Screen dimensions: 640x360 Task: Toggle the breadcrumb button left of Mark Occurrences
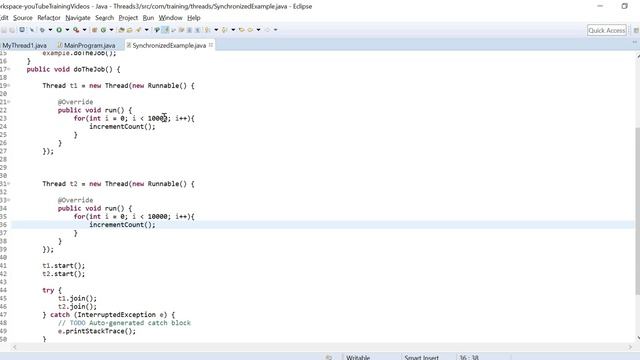tap(157, 30)
